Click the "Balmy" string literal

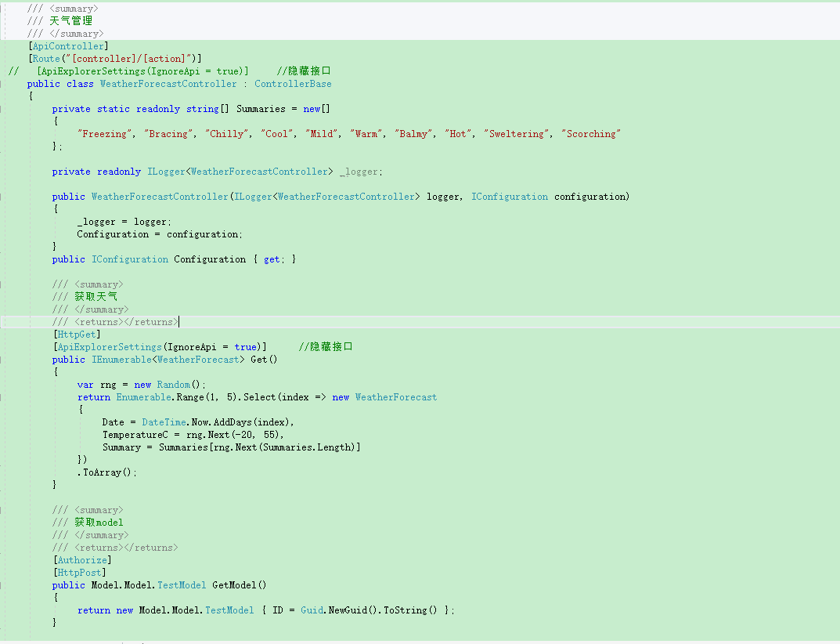tap(413, 134)
